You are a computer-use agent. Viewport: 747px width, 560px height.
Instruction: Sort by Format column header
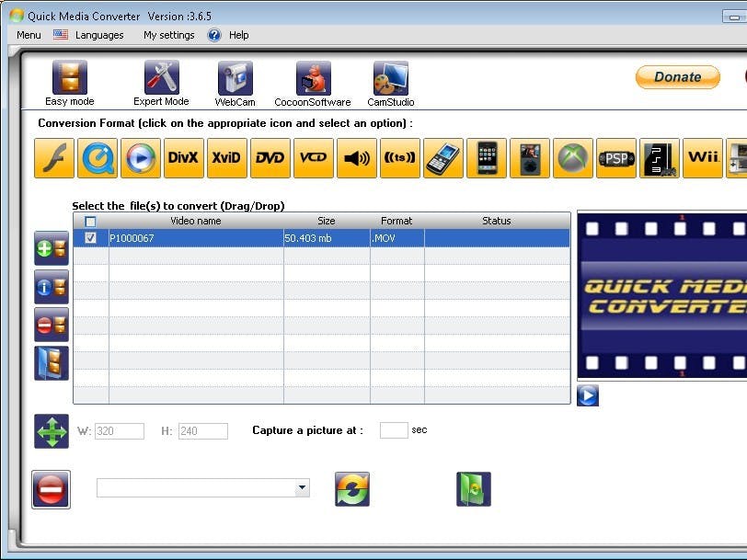point(396,221)
